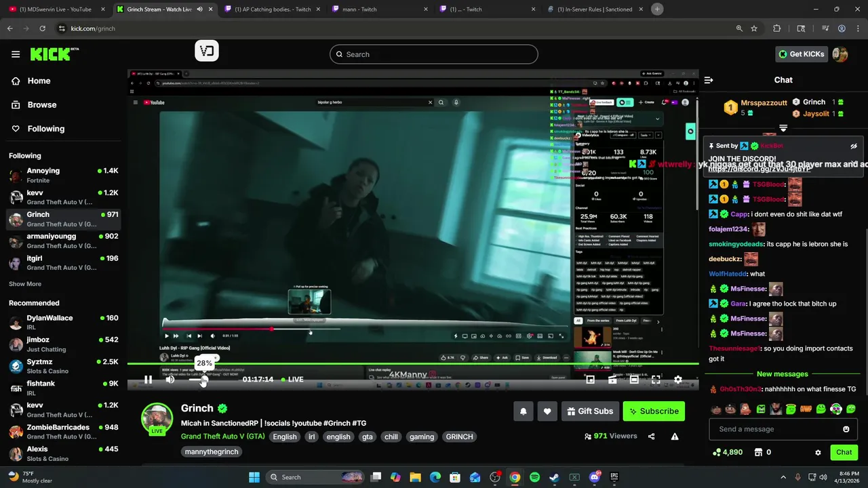This screenshot has height=488, width=868.
Task: Select the gta tag
Action: (x=368, y=436)
